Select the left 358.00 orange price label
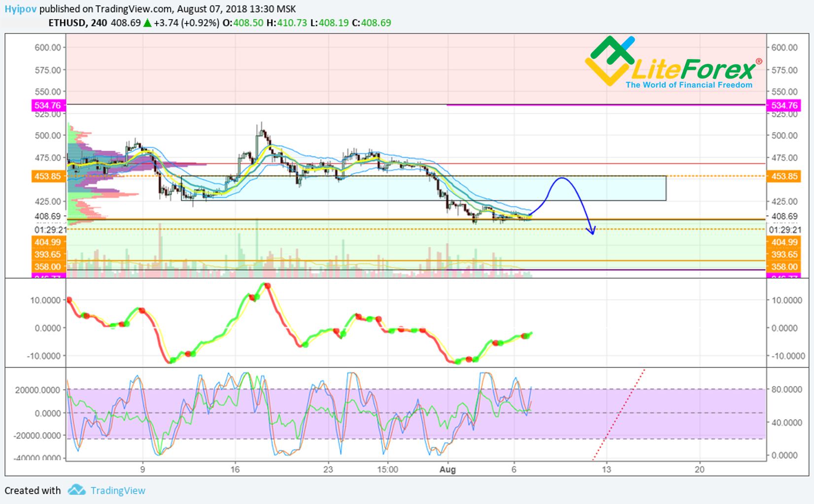 (x=48, y=267)
